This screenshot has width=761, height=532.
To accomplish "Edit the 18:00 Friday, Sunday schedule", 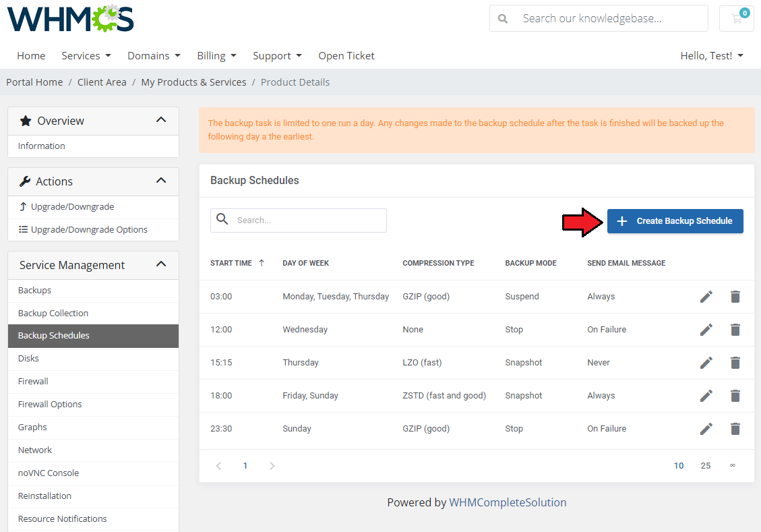I will tap(706, 396).
